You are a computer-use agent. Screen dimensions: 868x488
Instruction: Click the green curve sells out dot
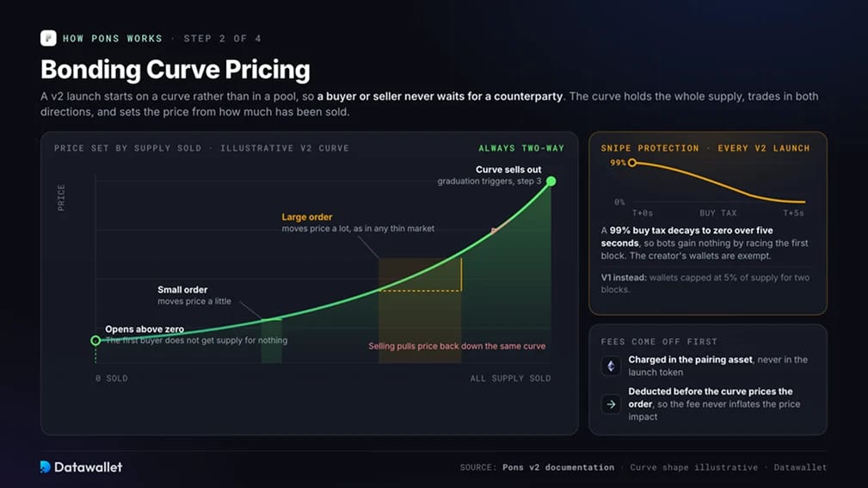pyautogui.click(x=551, y=181)
